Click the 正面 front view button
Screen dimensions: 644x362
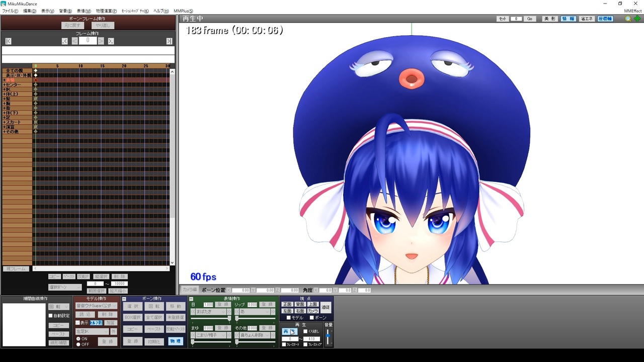click(287, 304)
